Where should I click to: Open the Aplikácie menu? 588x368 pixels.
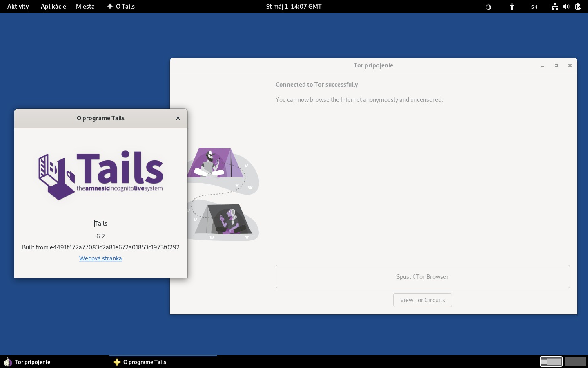click(x=53, y=7)
